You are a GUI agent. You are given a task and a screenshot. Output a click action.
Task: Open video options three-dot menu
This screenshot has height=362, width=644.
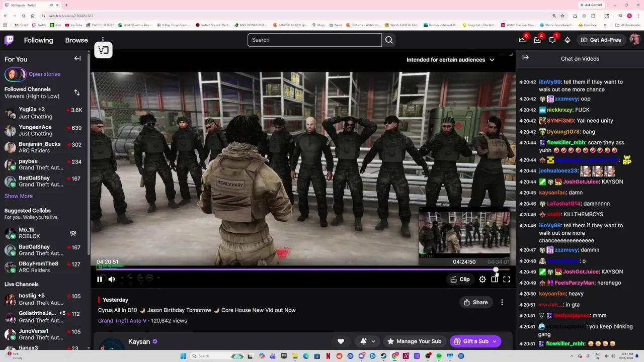[502, 302]
